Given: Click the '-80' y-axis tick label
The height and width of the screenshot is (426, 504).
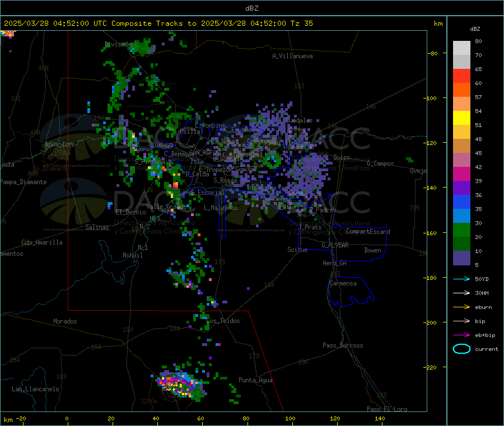Looking at the screenshot, I should (433, 53).
